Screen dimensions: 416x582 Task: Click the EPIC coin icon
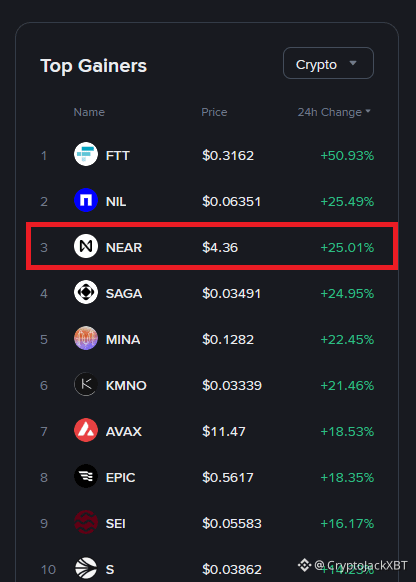[x=86, y=476]
